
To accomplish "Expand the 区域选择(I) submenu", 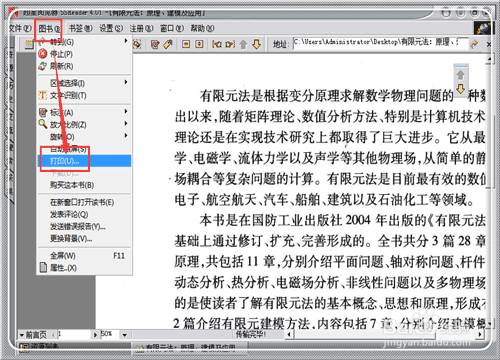I will pos(84,83).
